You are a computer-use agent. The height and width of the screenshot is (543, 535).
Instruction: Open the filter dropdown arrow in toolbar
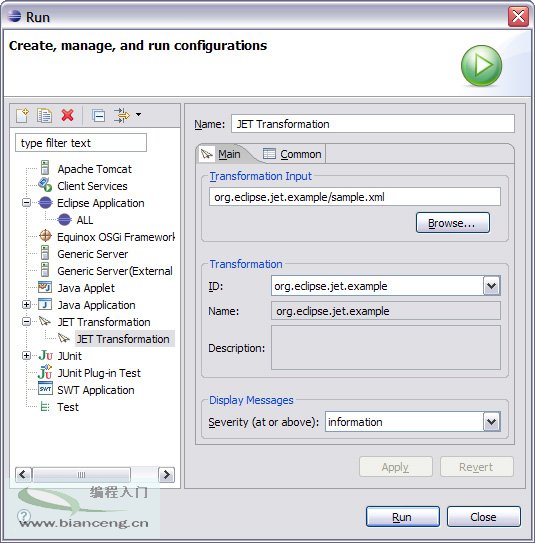click(x=139, y=115)
